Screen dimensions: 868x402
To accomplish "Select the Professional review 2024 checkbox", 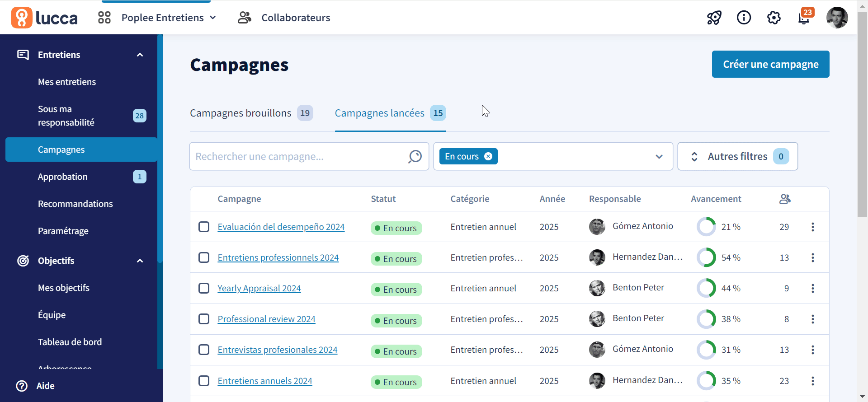I will click(204, 319).
